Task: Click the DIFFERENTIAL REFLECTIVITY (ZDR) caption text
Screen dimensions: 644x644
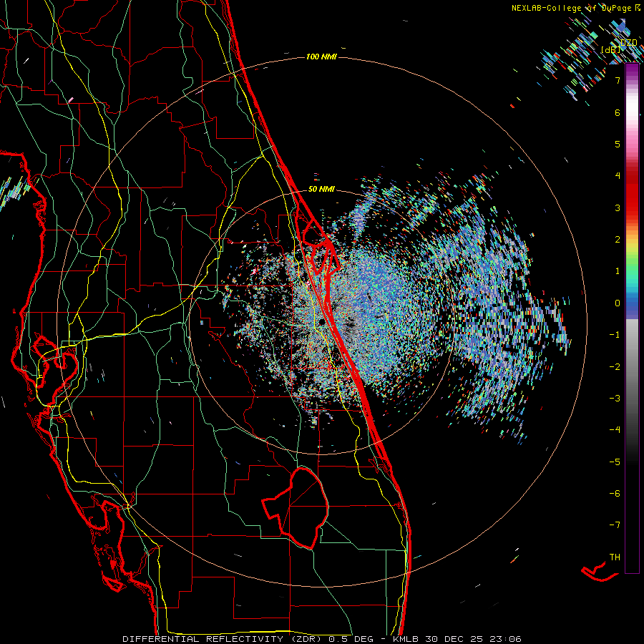Action: [224, 639]
